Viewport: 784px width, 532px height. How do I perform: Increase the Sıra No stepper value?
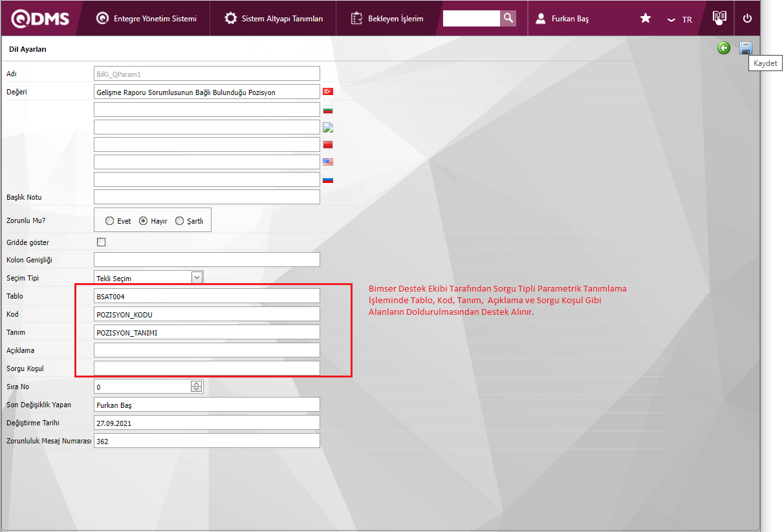(196, 384)
